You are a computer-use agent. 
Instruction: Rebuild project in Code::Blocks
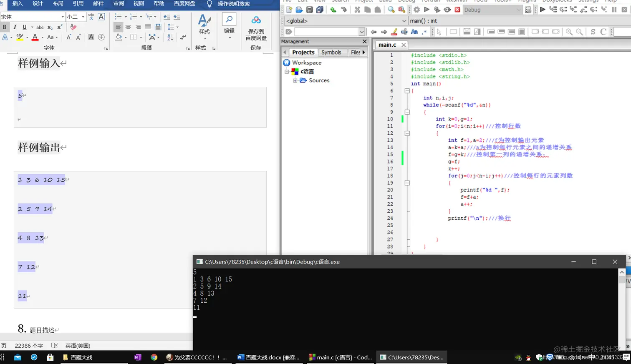point(447,10)
